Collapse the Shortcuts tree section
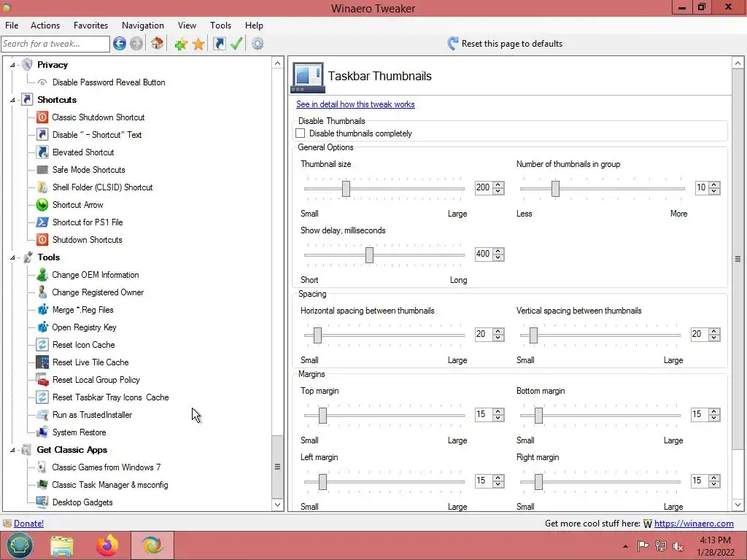The width and height of the screenshot is (747, 560). 13,100
